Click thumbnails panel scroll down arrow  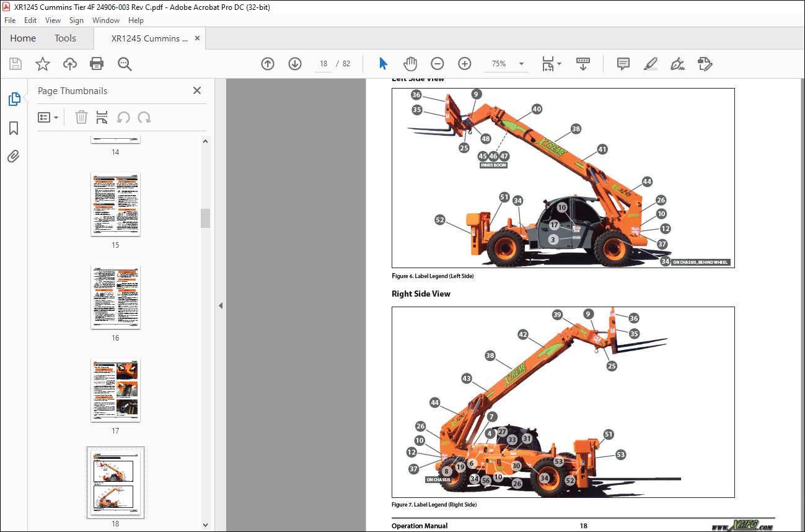[206, 525]
